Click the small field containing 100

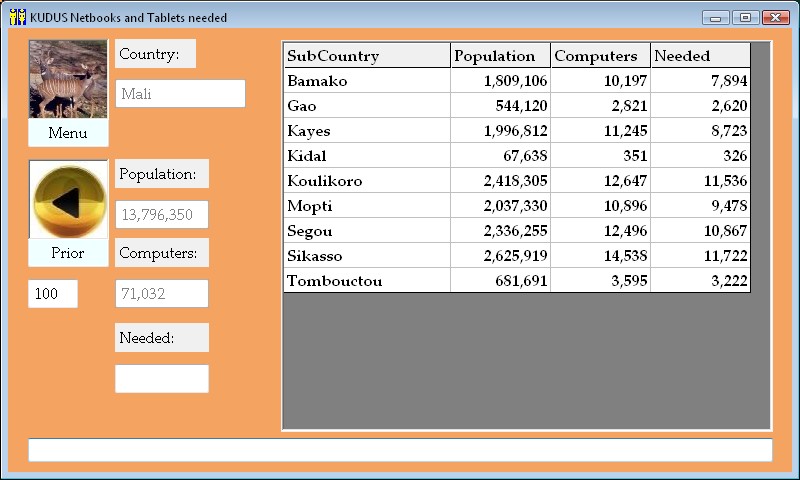53,294
